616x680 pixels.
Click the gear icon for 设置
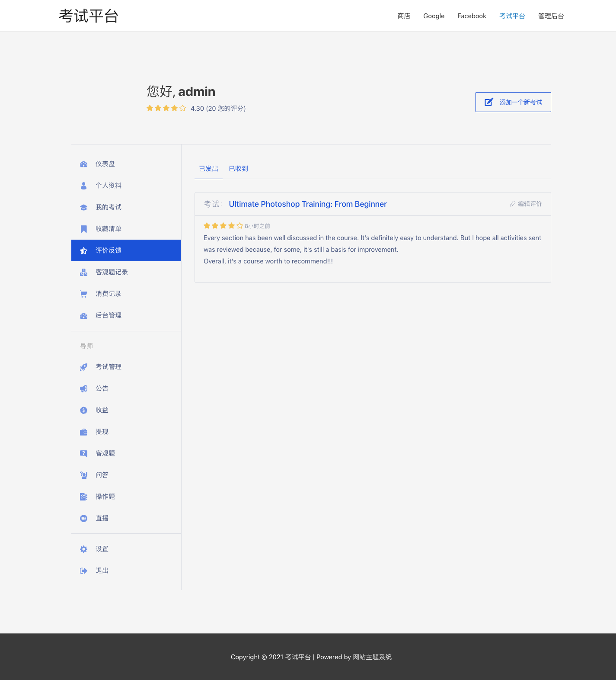coord(84,549)
